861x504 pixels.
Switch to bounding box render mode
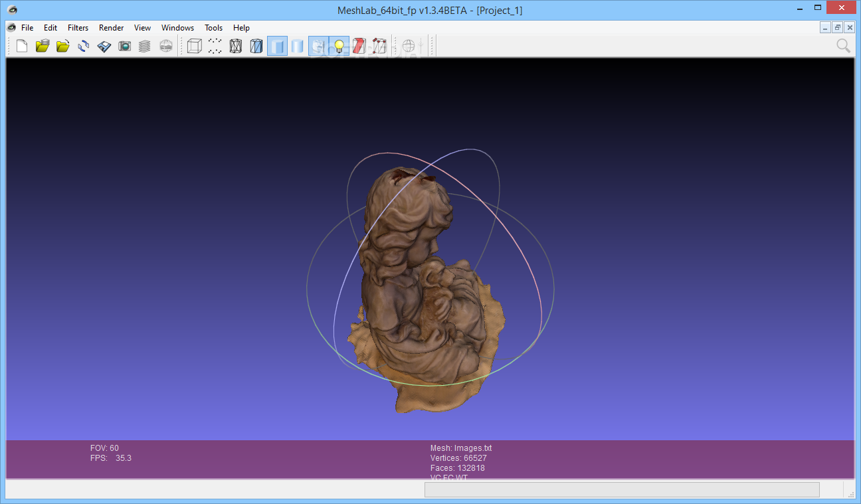pos(194,46)
